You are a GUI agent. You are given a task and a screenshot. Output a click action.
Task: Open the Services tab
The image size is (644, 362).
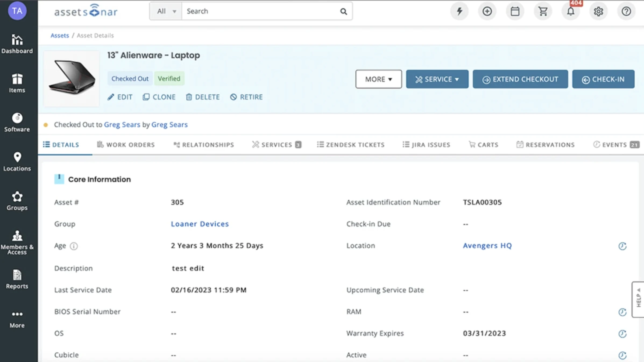277,145
